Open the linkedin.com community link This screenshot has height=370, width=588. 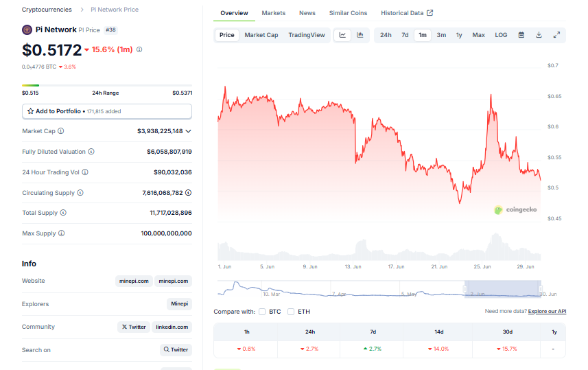tap(172, 327)
